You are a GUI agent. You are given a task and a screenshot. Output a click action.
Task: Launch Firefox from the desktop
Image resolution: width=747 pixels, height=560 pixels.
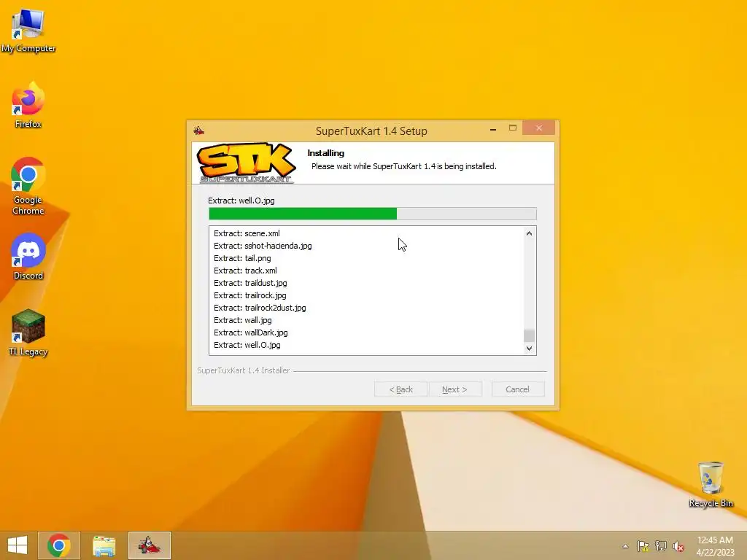click(28, 106)
